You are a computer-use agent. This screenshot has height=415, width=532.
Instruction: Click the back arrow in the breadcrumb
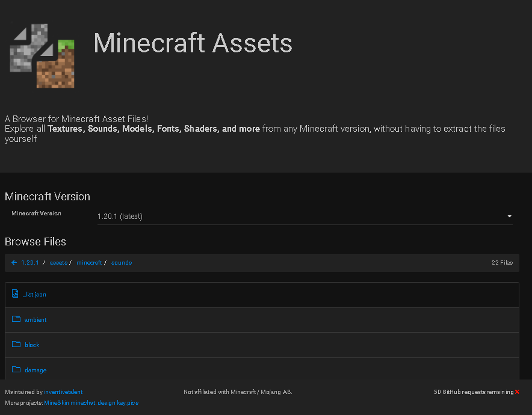coord(14,262)
